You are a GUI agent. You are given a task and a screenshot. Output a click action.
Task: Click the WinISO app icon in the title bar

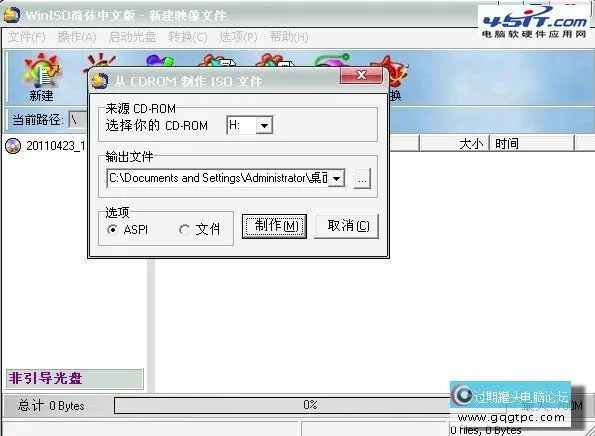click(x=11, y=15)
